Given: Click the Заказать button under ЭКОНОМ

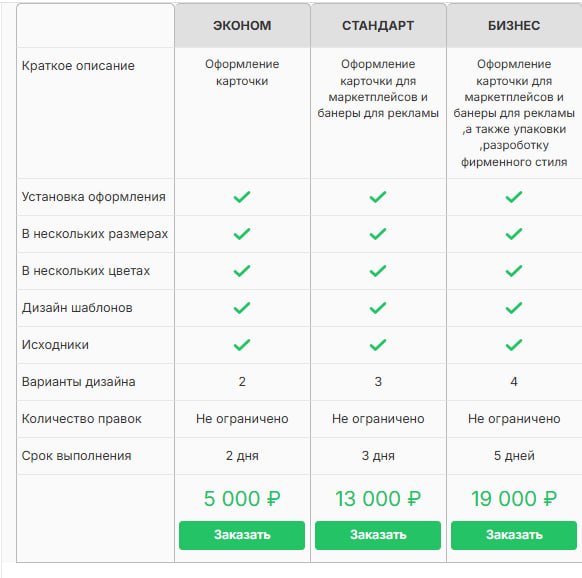Looking at the screenshot, I should pos(242,535).
